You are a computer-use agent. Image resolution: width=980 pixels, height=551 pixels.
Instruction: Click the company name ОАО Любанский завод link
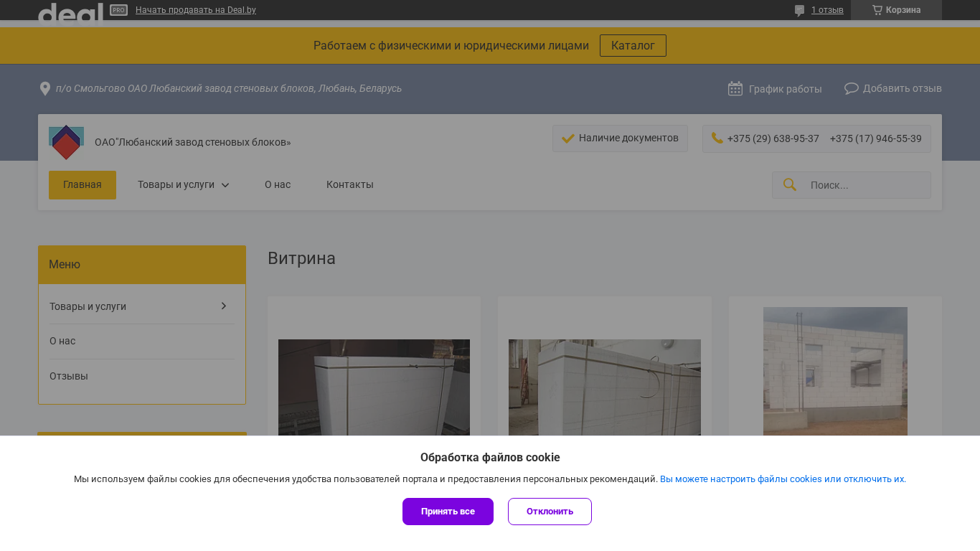click(193, 142)
